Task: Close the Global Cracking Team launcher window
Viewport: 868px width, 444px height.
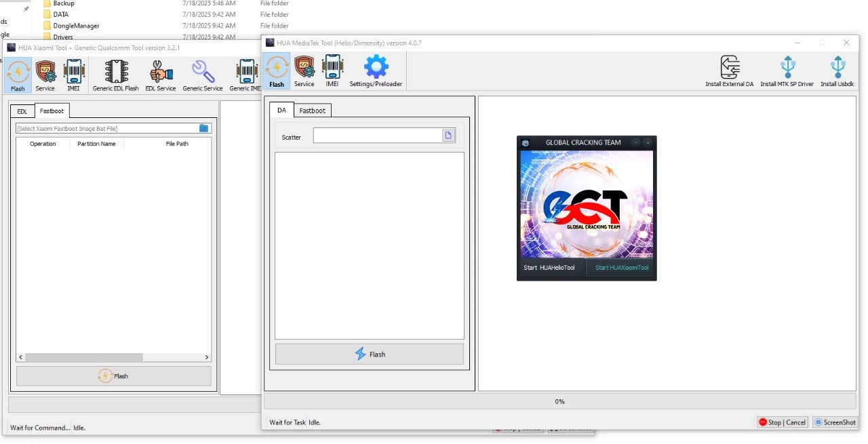Action: pyautogui.click(x=648, y=142)
